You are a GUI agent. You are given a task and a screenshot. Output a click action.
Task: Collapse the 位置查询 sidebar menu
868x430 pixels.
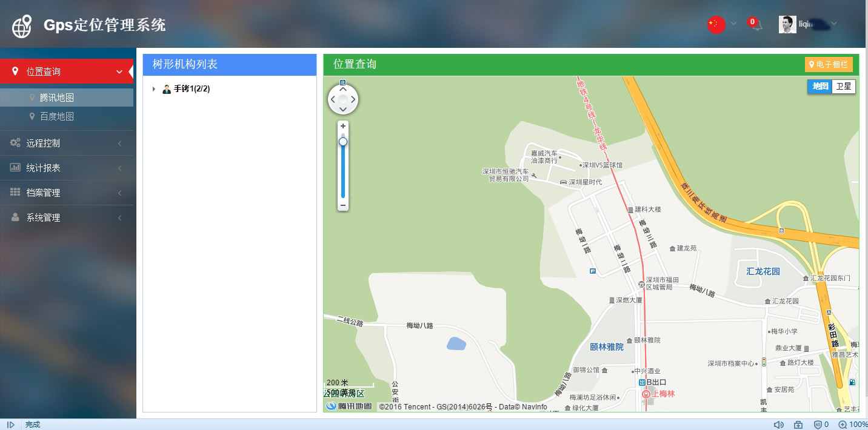pyautogui.click(x=67, y=71)
